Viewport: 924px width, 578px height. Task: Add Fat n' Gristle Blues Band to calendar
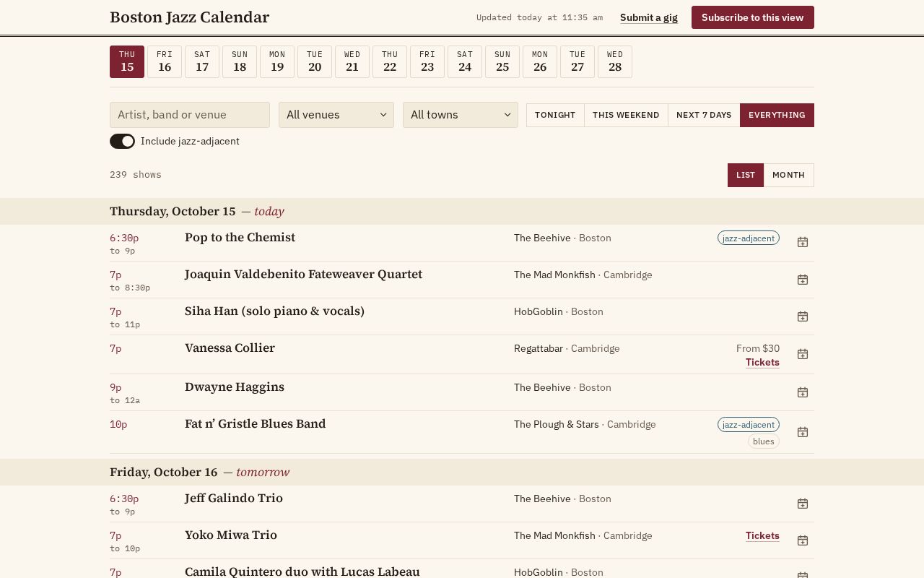tap(802, 432)
